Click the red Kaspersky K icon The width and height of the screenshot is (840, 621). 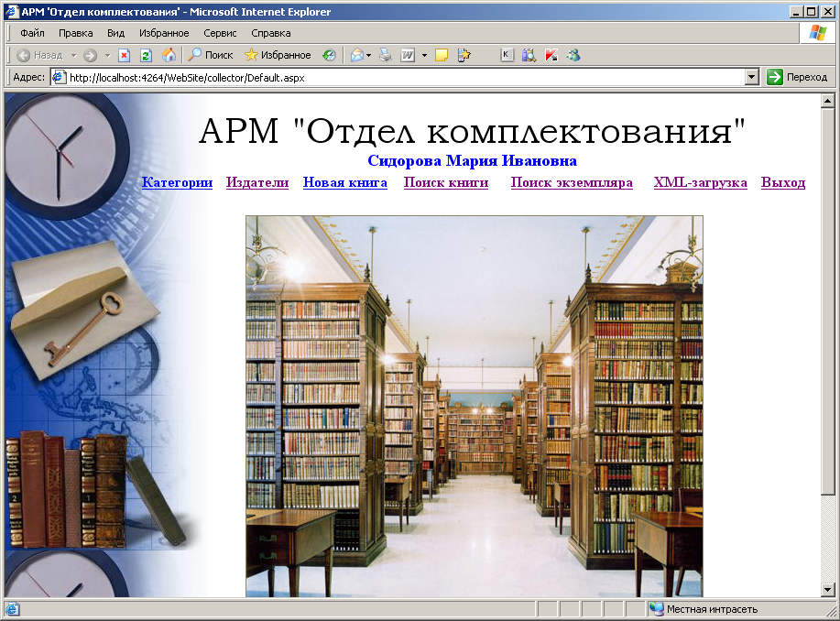[551, 55]
